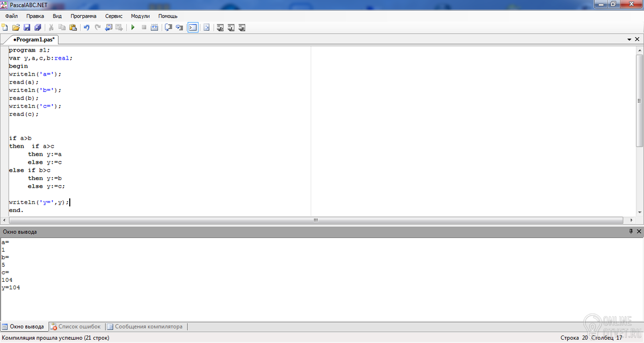Click the Paste clipboard icon
644x343 pixels.
[x=73, y=27]
